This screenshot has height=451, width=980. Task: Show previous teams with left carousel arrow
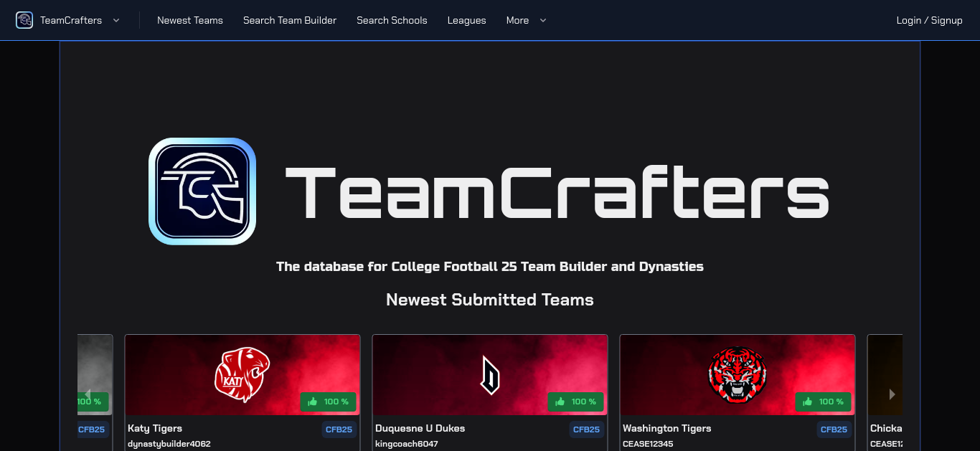coord(88,394)
